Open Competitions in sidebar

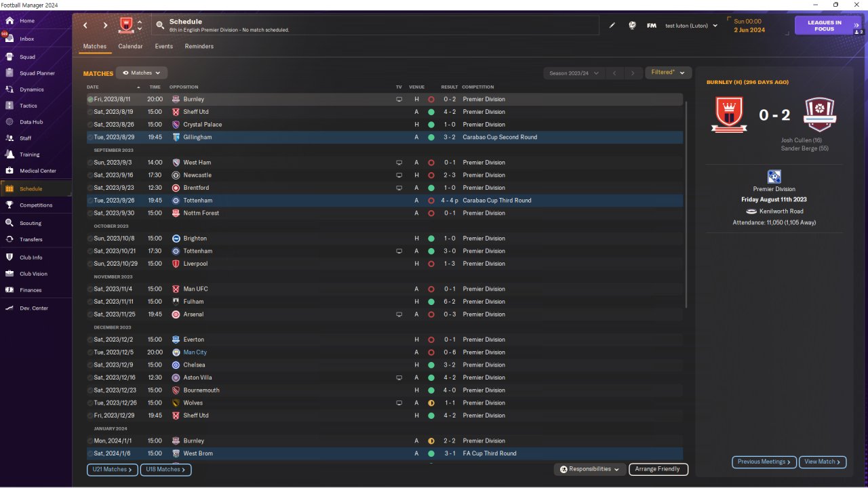click(36, 205)
